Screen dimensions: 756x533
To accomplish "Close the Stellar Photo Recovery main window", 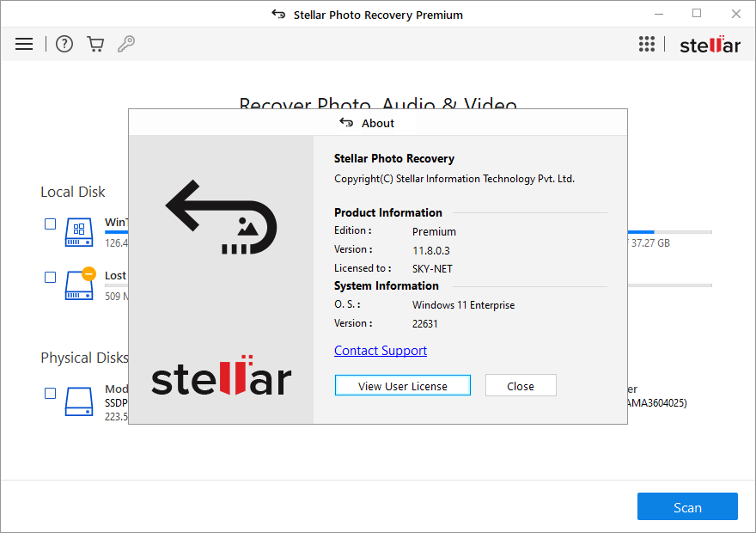I will point(735,14).
